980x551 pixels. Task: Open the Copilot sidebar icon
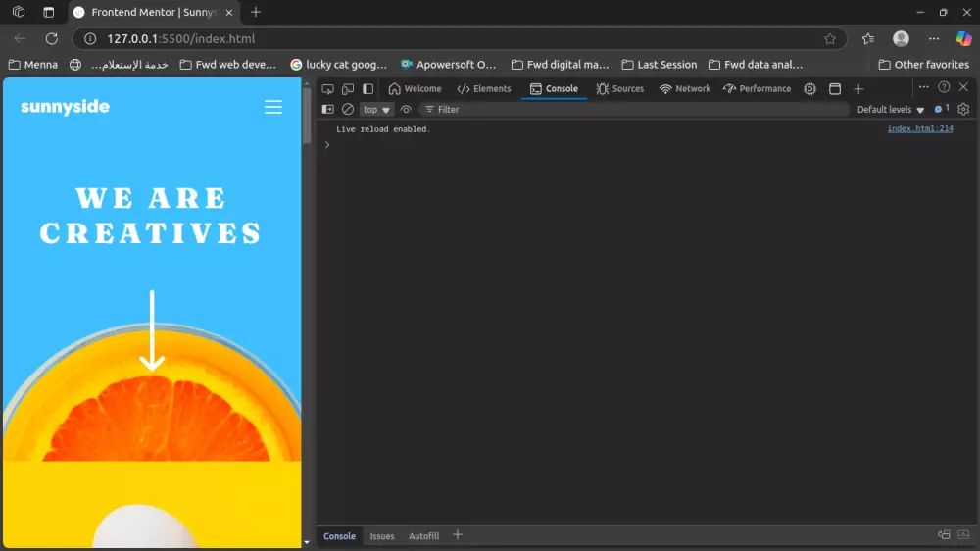(963, 39)
